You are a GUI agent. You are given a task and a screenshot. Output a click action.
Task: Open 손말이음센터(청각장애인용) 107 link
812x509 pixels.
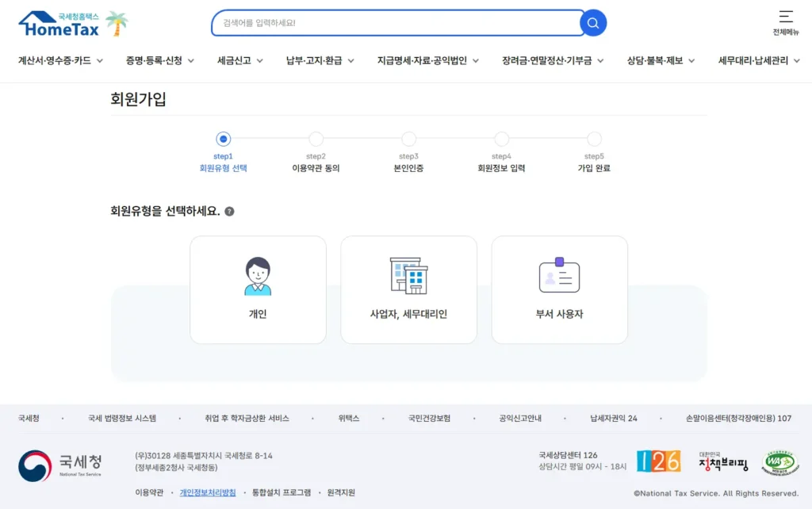(x=738, y=419)
